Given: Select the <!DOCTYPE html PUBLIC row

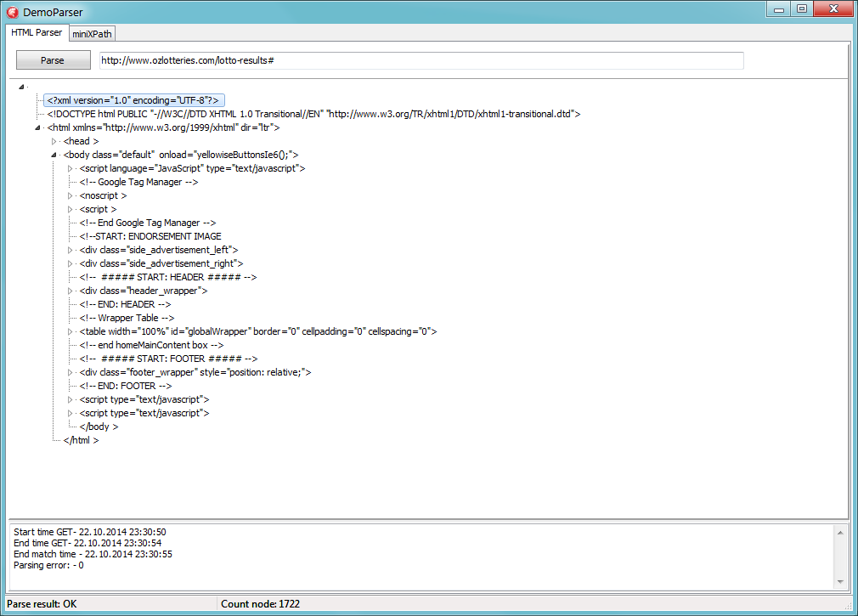Looking at the screenshot, I should click(313, 114).
